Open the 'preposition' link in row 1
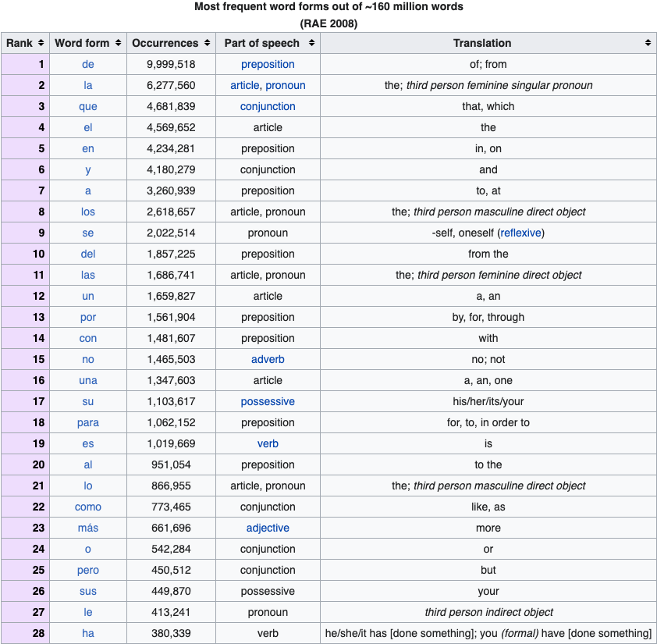 (268, 64)
